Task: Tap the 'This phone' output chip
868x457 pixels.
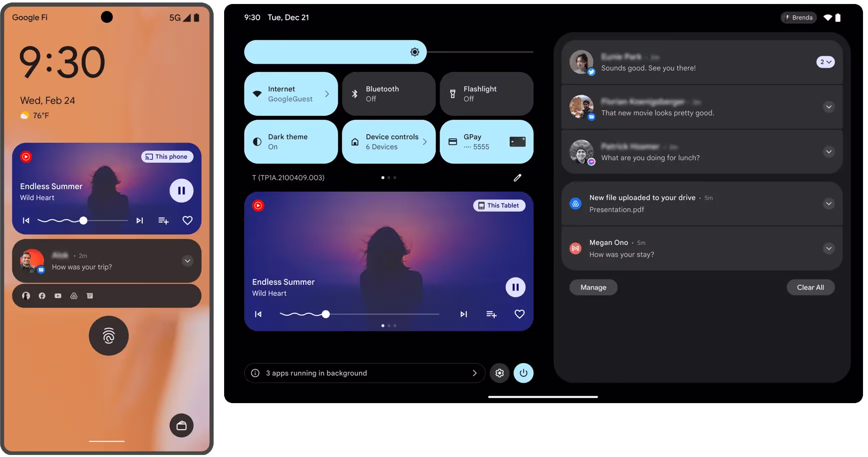Action: [167, 157]
